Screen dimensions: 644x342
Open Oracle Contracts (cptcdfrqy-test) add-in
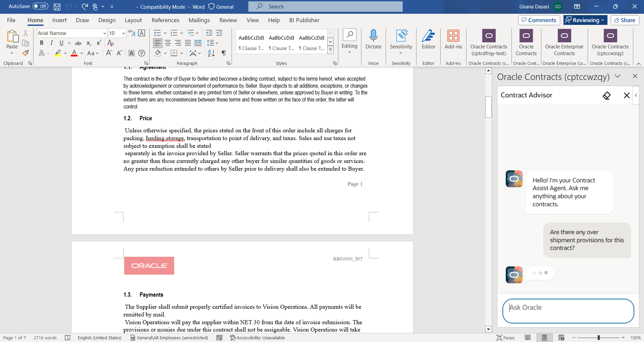click(489, 42)
